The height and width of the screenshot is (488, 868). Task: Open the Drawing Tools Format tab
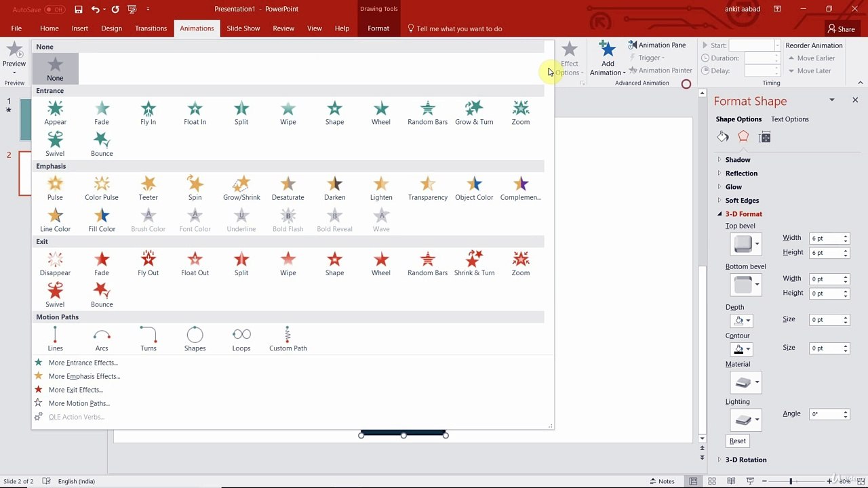tap(378, 28)
